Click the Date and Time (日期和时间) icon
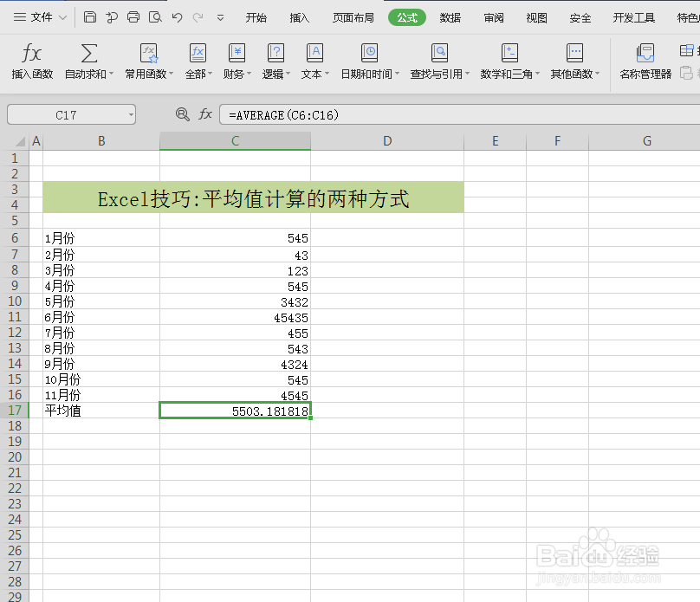The image size is (700, 602). (368, 59)
